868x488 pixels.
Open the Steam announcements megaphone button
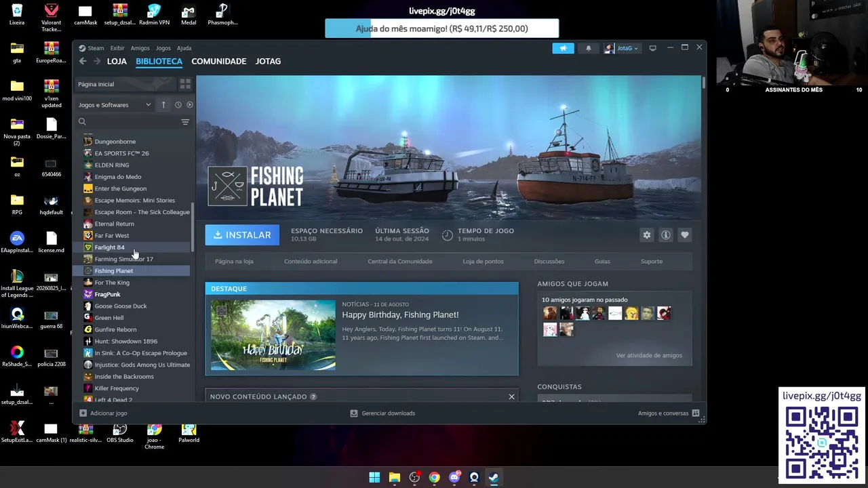click(x=563, y=48)
